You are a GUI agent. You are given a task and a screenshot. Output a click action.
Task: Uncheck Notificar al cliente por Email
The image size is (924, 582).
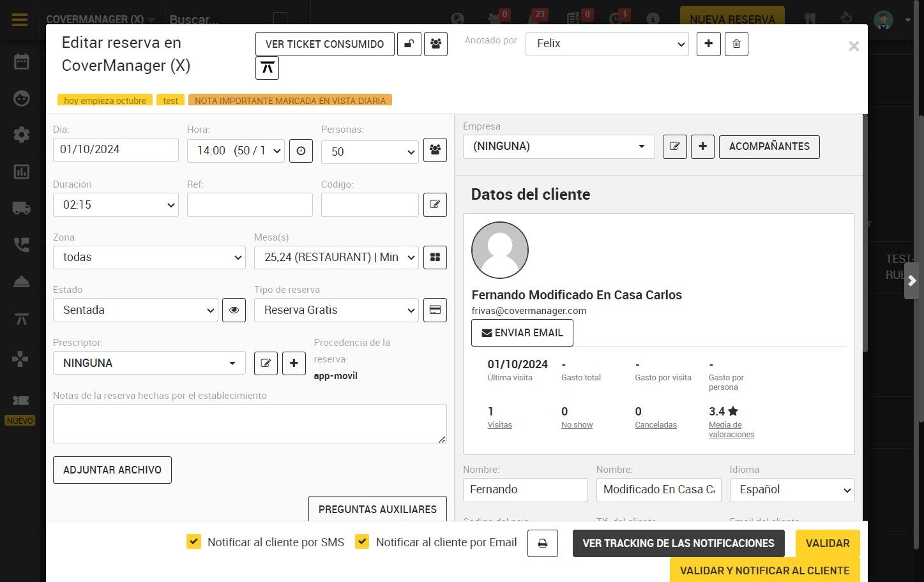coord(362,542)
